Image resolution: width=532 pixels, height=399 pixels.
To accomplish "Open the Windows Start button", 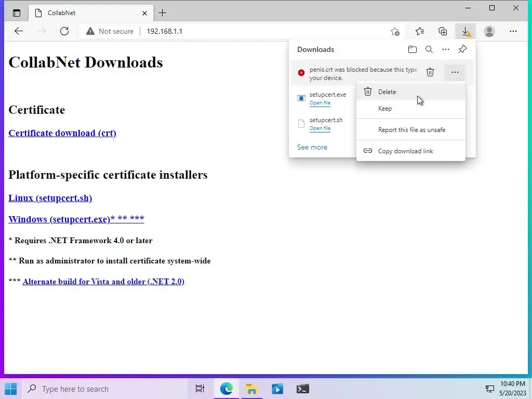I will (x=11, y=389).
